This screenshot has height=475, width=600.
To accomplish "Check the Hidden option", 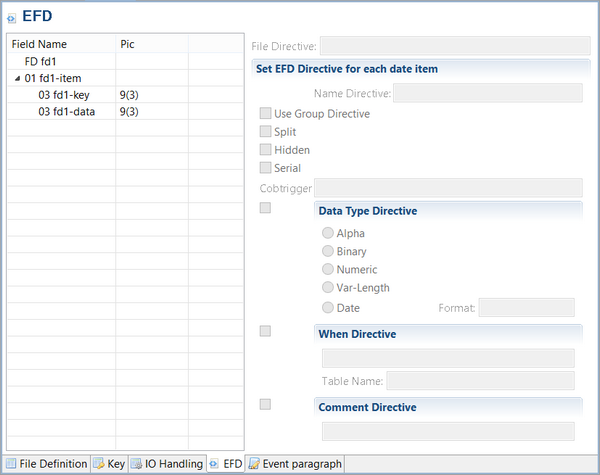I will click(x=265, y=150).
